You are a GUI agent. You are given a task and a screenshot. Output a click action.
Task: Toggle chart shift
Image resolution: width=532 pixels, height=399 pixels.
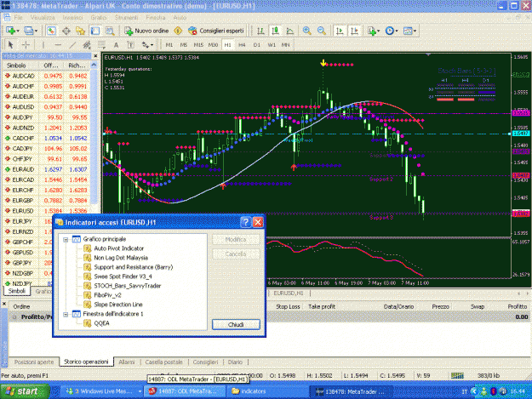(x=354, y=31)
